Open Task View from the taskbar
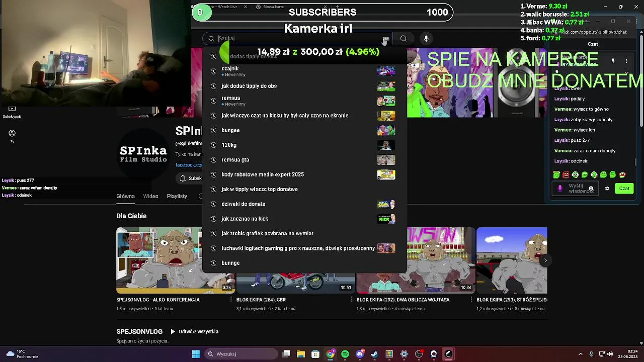The height and width of the screenshot is (362, 644). pyautogui.click(x=286, y=354)
